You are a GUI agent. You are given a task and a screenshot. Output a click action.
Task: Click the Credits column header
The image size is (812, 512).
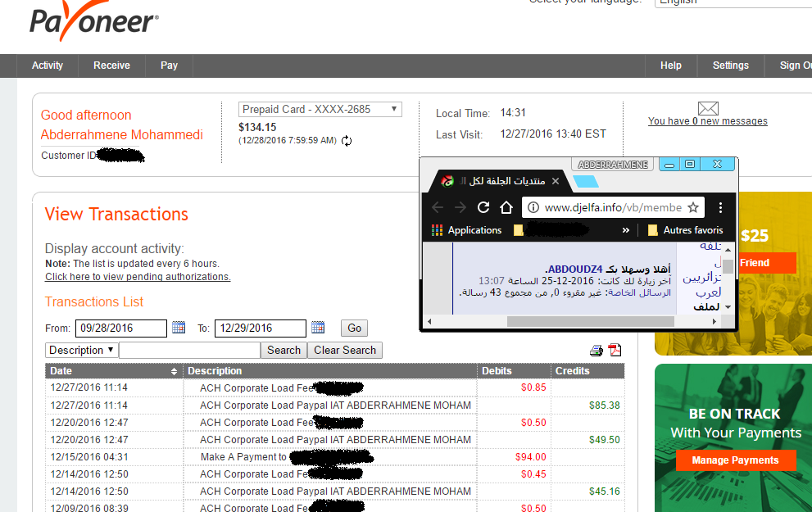coord(587,370)
